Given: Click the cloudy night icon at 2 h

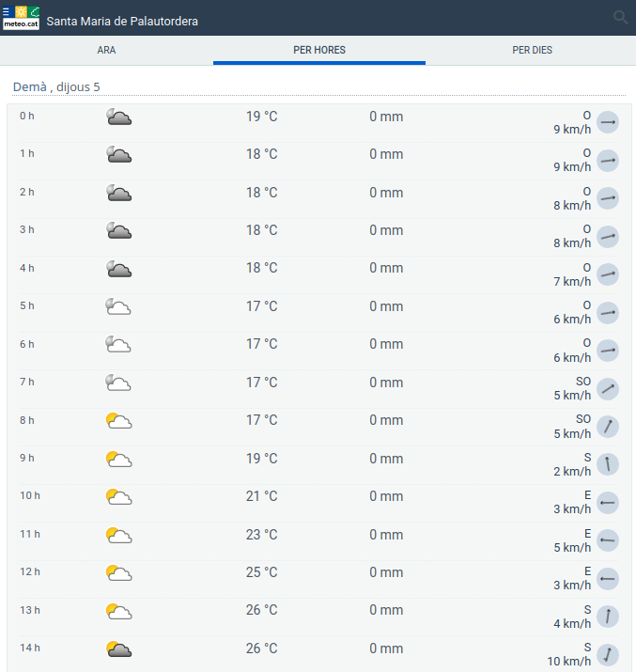Looking at the screenshot, I should pyautogui.click(x=118, y=193).
